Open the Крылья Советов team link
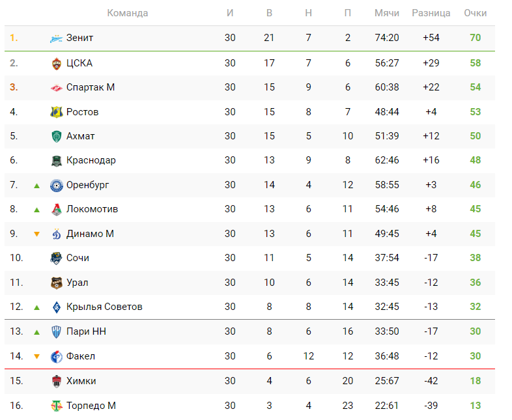Image resolution: width=512 pixels, height=420 pixels. (x=104, y=307)
